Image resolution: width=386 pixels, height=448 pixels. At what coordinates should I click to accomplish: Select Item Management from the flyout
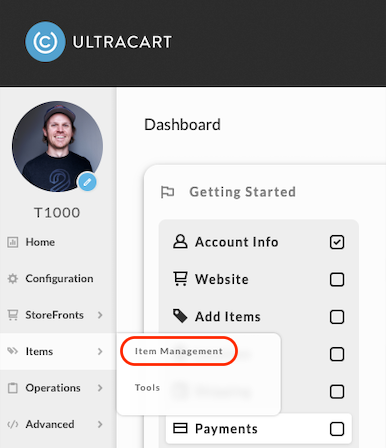click(x=179, y=351)
